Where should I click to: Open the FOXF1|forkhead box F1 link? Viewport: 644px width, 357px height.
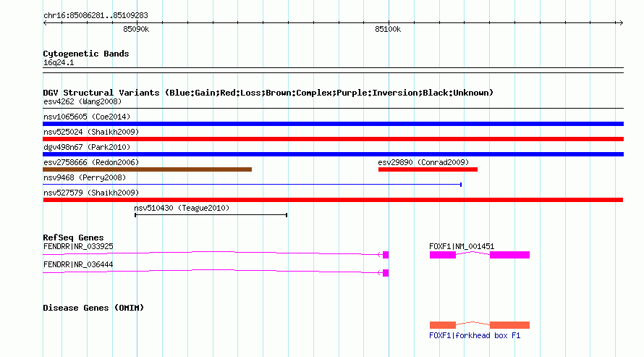pyautogui.click(x=475, y=335)
